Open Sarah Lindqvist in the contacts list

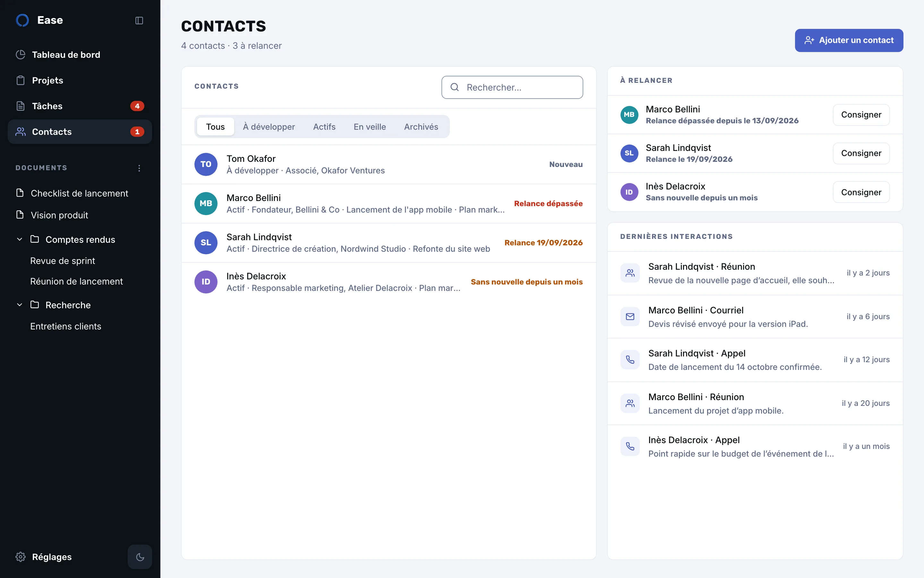(x=389, y=243)
